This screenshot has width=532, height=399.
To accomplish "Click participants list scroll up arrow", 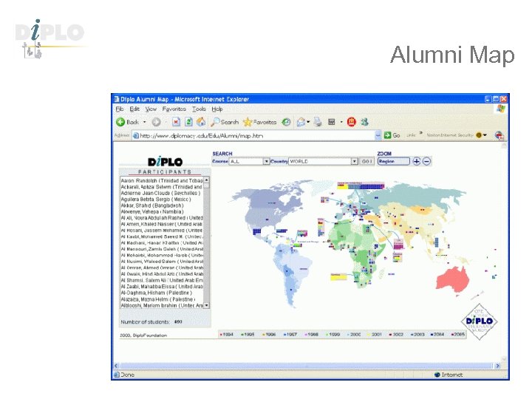I will [207, 180].
